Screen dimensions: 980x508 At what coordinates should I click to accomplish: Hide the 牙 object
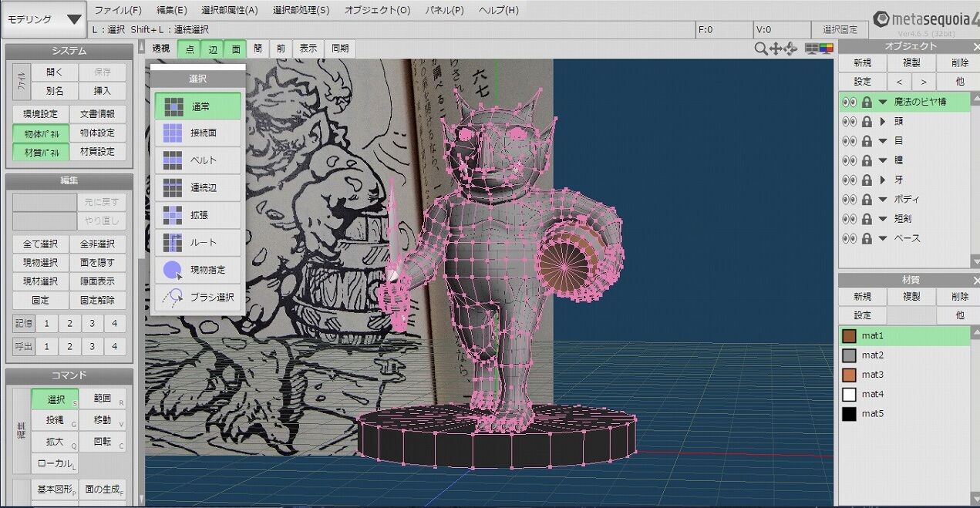[850, 180]
